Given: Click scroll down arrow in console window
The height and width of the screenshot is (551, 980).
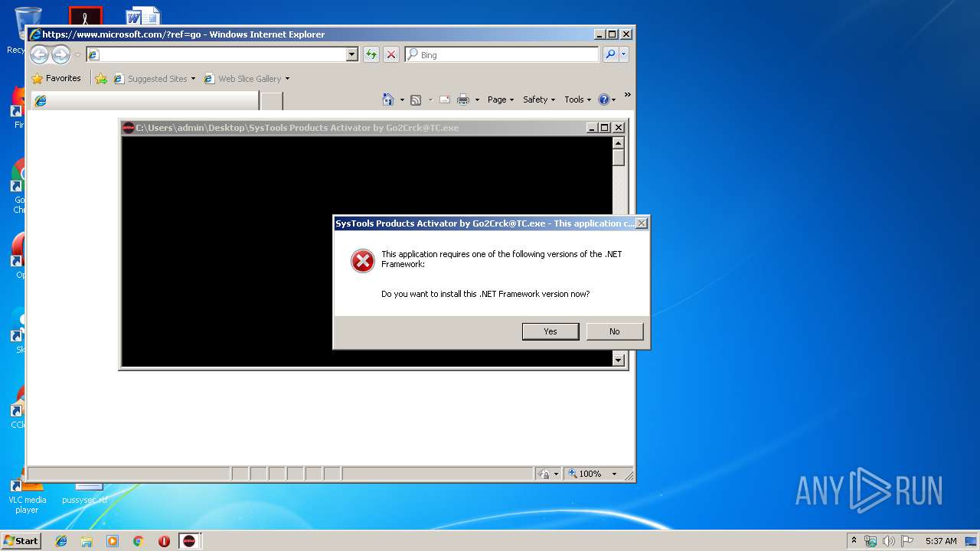Looking at the screenshot, I should tap(619, 360).
